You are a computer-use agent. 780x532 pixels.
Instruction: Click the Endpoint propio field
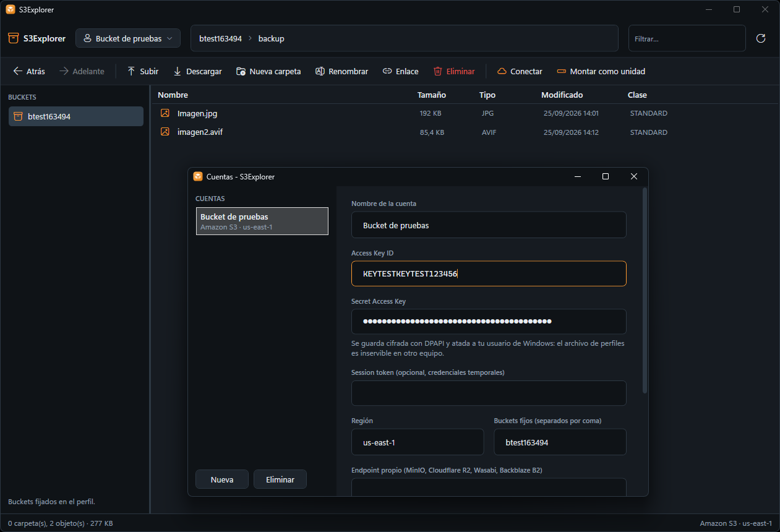tap(489, 487)
